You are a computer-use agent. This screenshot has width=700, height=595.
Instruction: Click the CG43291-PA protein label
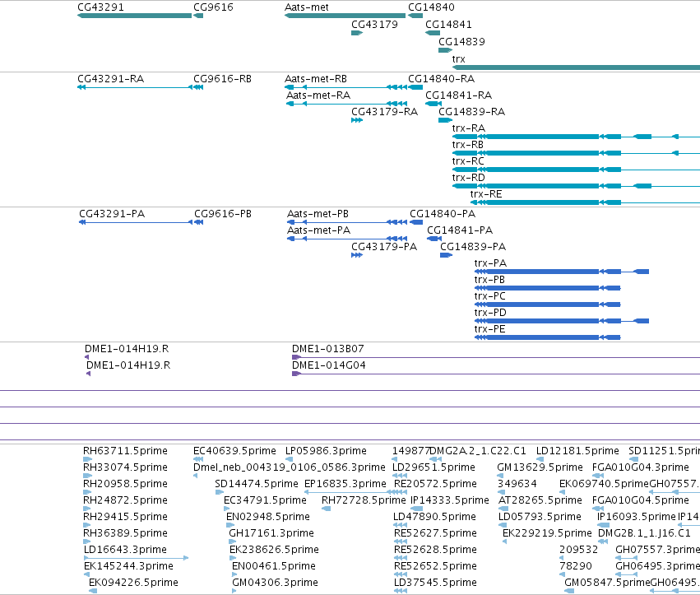pos(112,215)
